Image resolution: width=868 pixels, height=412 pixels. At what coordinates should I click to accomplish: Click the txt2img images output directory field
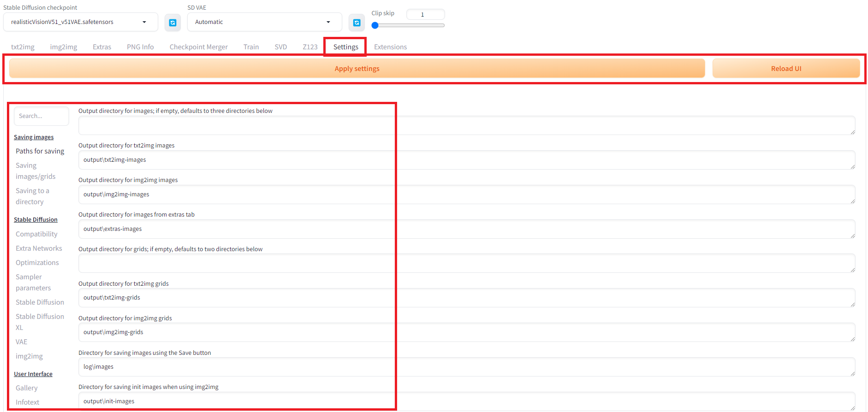[x=467, y=160]
